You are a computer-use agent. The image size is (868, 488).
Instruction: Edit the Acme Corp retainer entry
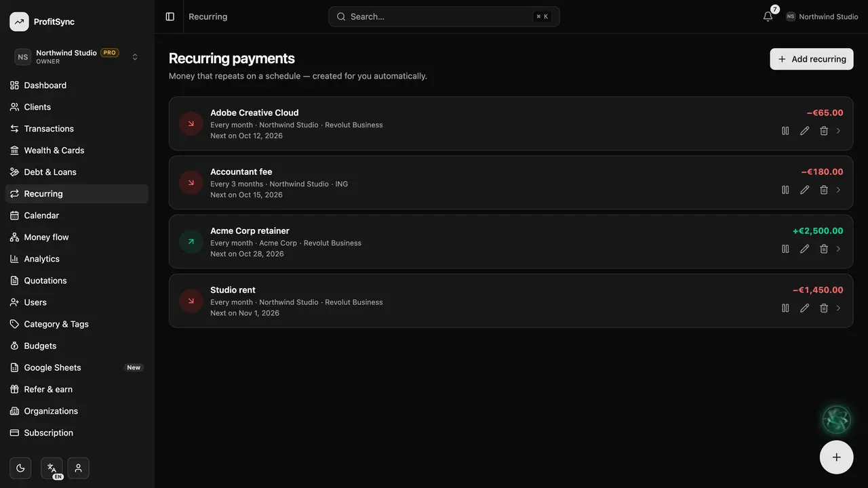804,249
